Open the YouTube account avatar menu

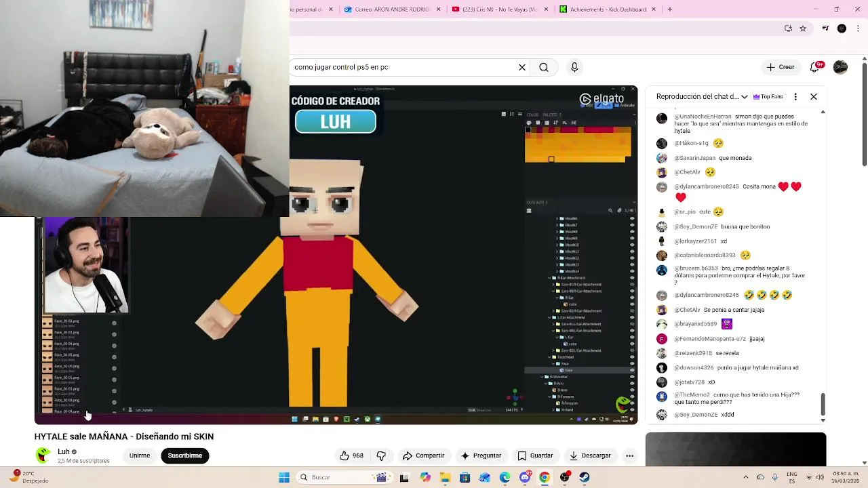point(840,67)
